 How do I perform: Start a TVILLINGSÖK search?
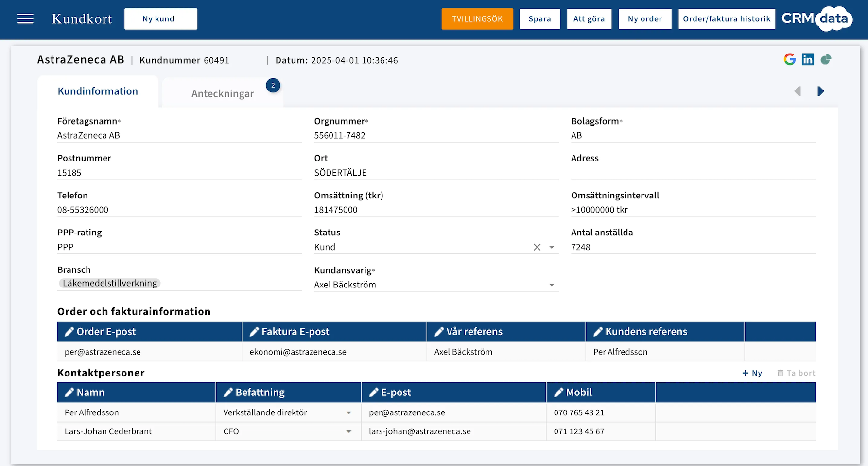click(x=477, y=19)
